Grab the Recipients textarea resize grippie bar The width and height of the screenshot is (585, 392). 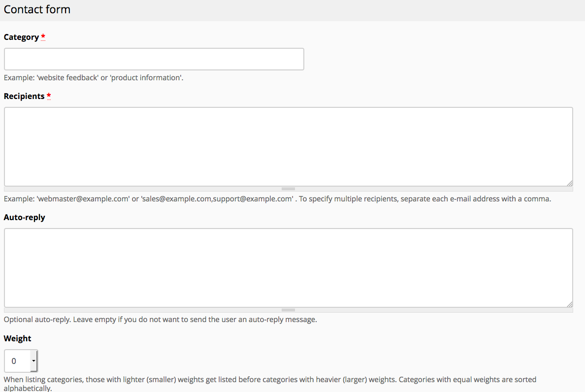pyautogui.click(x=289, y=189)
